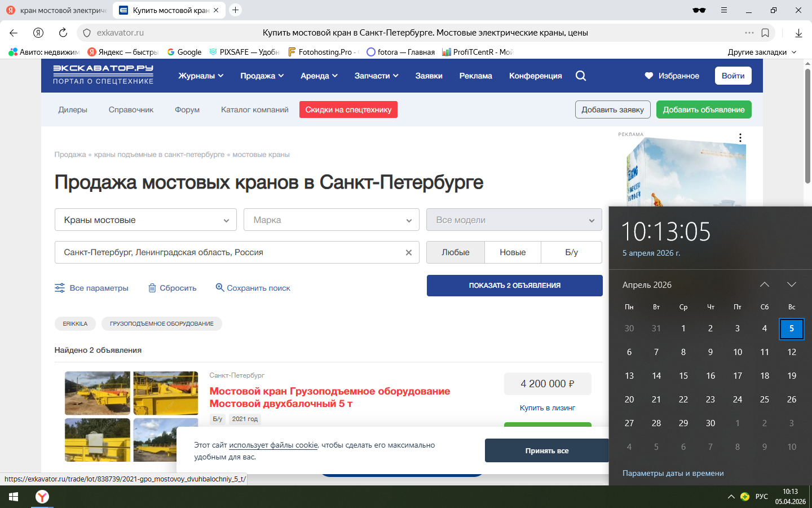Open Избранное favorites heart icon
The image size is (812, 508).
pos(649,76)
